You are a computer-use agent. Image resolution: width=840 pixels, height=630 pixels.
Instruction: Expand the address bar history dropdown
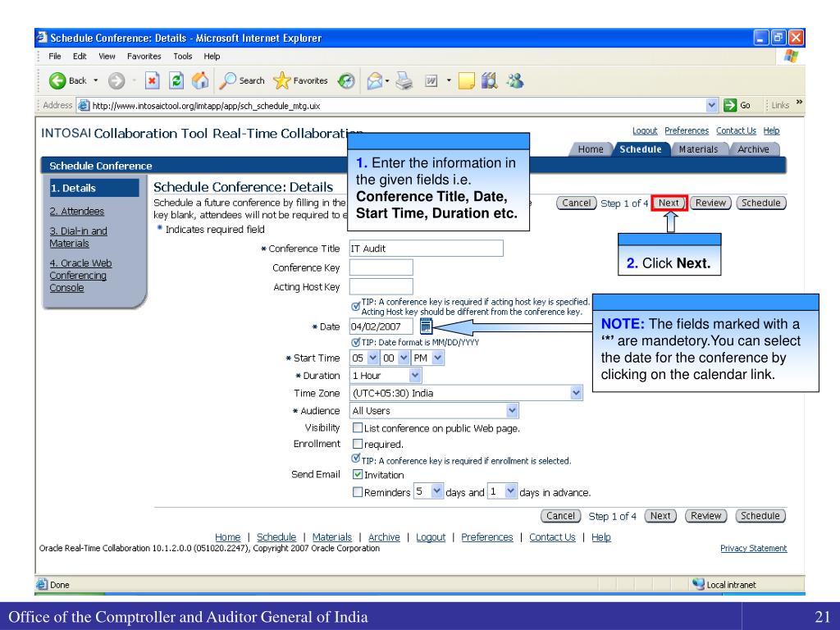[x=711, y=106]
